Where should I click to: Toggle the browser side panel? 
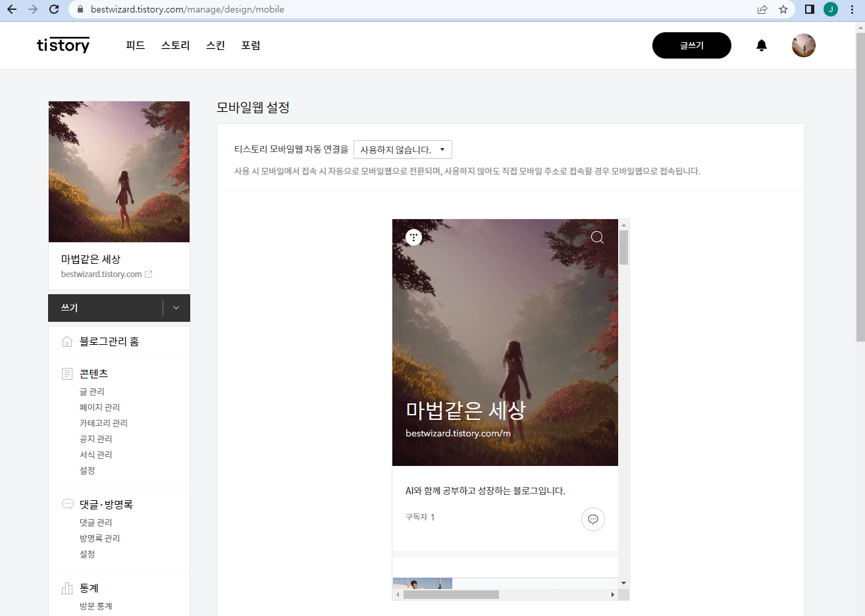(810, 9)
